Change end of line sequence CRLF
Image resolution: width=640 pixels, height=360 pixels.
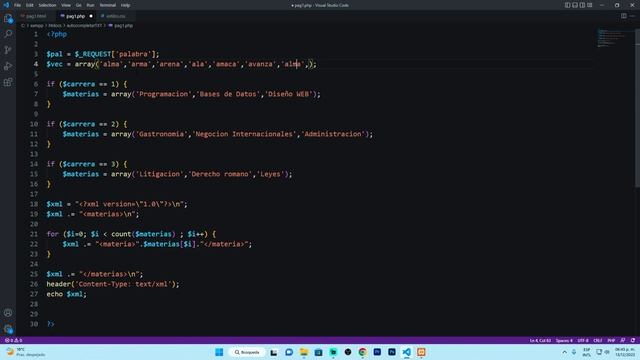pyautogui.click(x=598, y=340)
